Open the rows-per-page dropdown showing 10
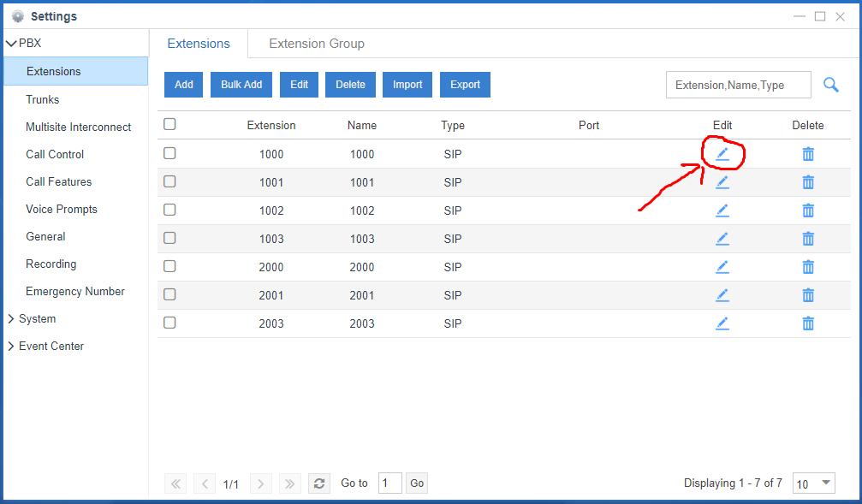 click(813, 483)
